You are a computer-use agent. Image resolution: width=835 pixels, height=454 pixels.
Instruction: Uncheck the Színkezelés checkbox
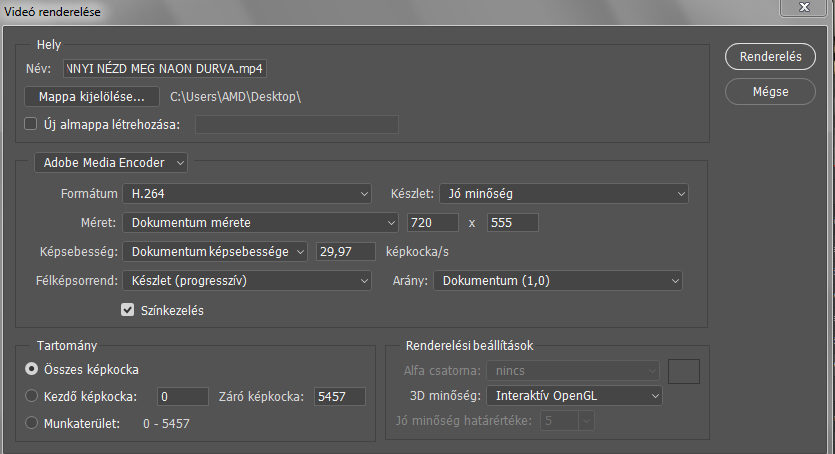click(x=127, y=310)
